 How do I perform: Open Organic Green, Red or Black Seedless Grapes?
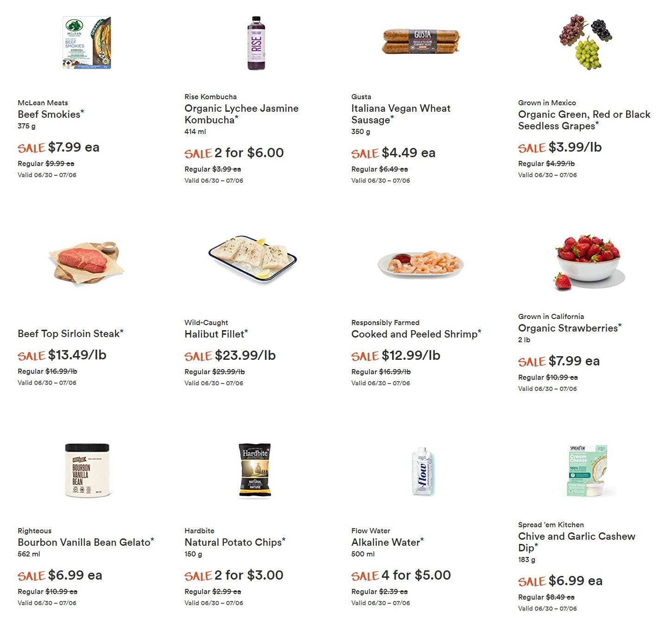pos(584,120)
